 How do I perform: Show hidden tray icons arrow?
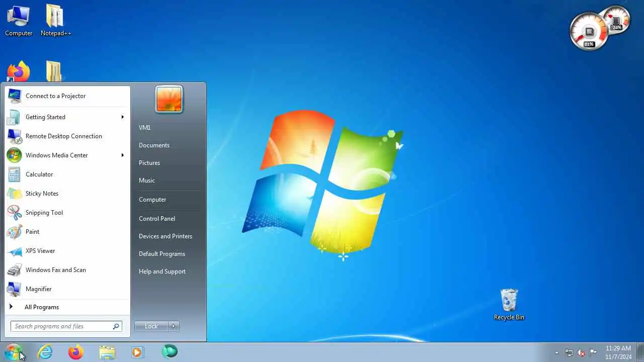(x=556, y=352)
